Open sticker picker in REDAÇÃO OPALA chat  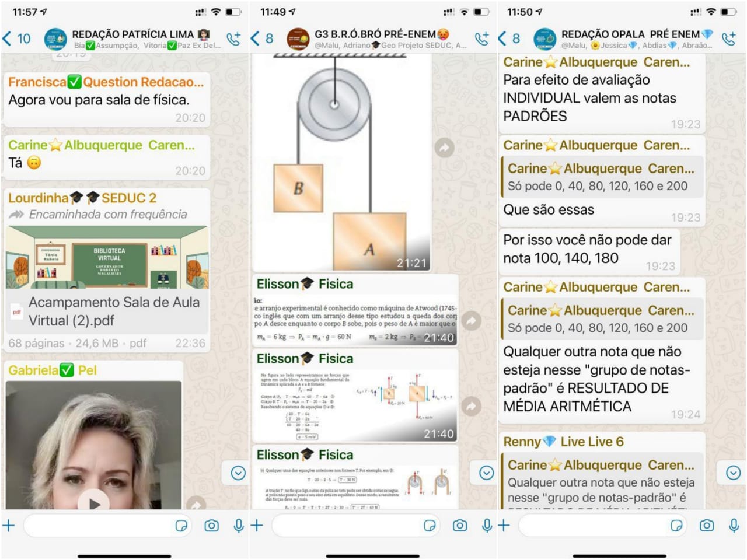[x=676, y=526]
